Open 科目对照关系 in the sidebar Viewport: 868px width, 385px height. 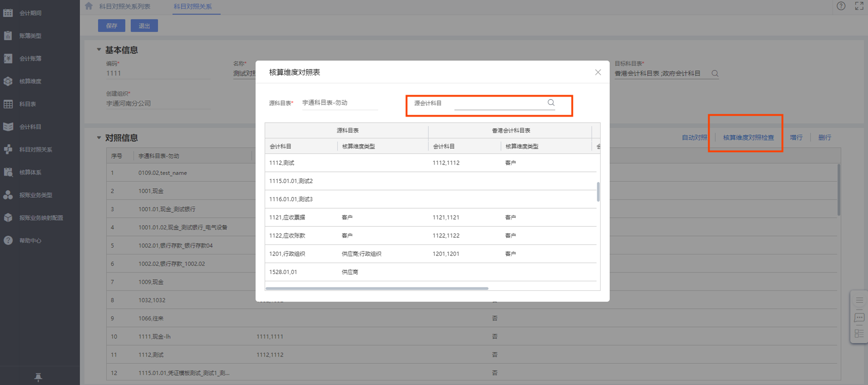[x=36, y=150]
